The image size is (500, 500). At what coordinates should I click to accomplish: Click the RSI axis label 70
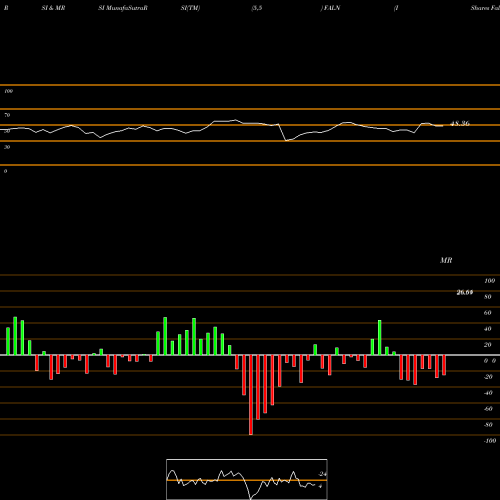click(x=7, y=115)
